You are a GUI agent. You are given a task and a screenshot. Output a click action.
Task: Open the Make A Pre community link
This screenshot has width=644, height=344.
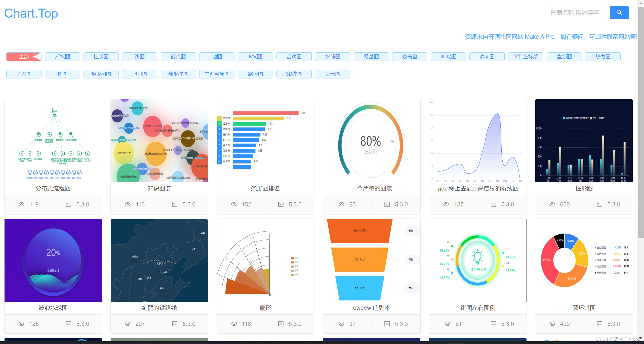tap(540, 37)
